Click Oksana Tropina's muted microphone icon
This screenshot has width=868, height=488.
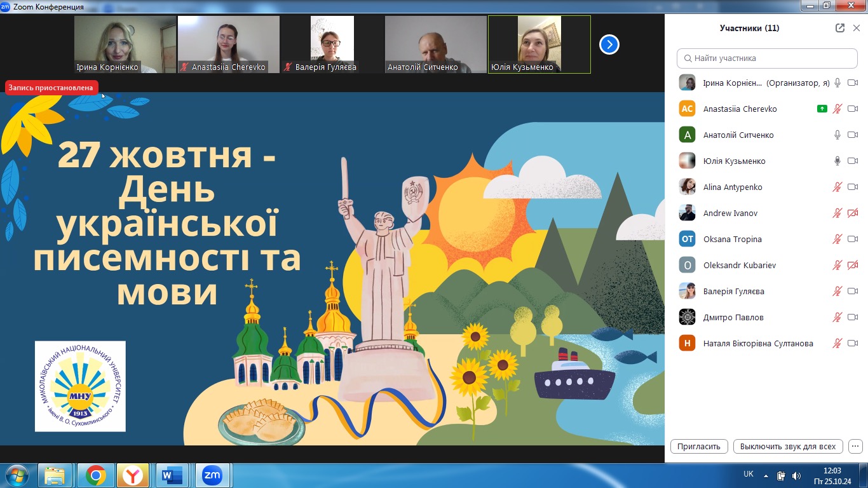tap(837, 239)
